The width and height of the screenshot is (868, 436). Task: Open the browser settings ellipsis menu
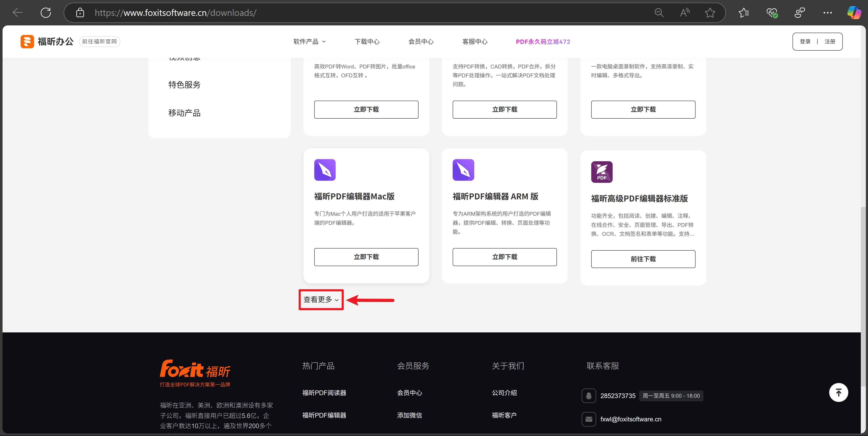click(828, 12)
